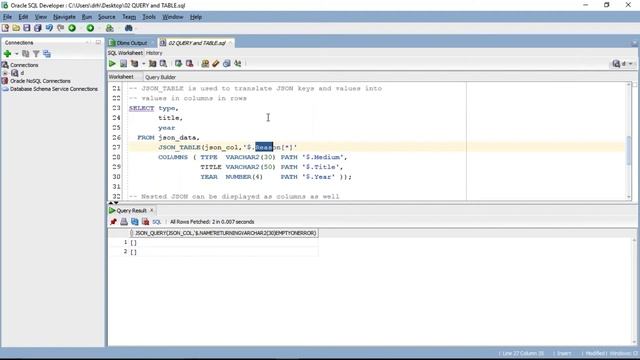
Task: Rollback changes using rollback icon
Action: coord(189,64)
